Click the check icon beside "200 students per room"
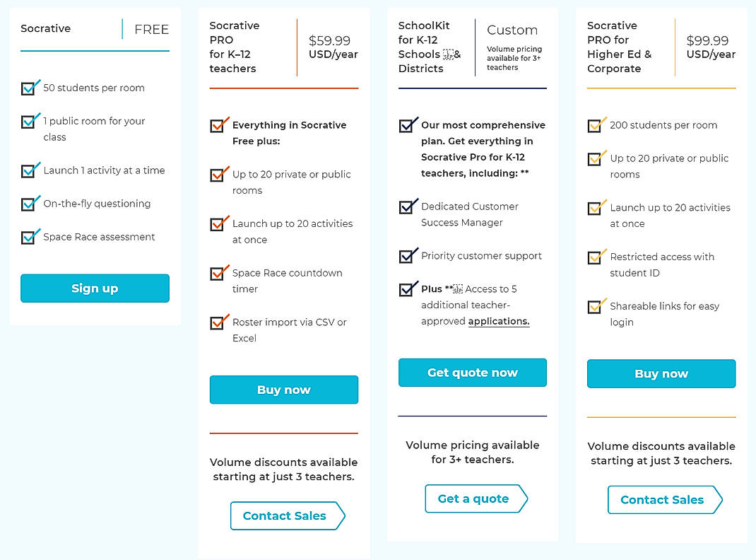 coord(596,124)
